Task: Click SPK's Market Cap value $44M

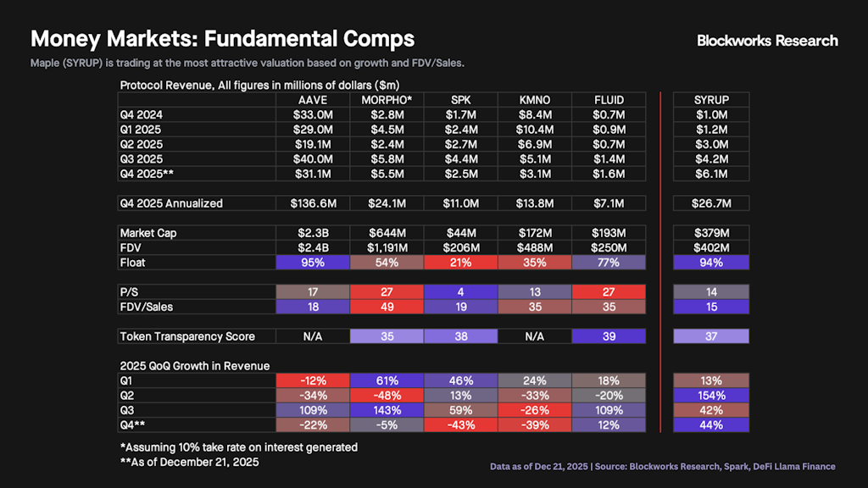Action: (x=460, y=233)
